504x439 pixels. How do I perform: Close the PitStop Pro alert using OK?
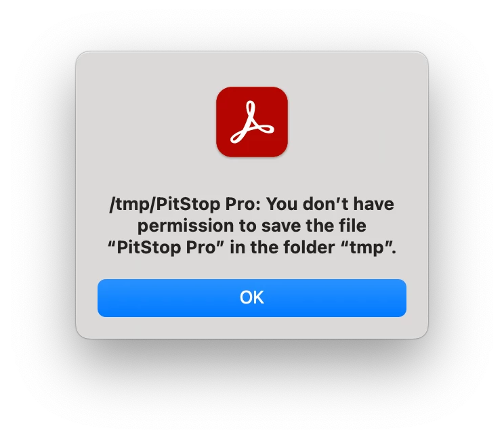coord(252,297)
